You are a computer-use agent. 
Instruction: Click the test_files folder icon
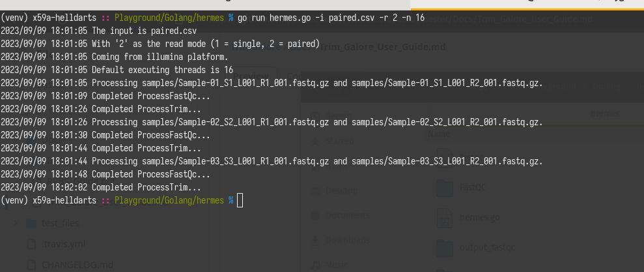pyautogui.click(x=31, y=223)
